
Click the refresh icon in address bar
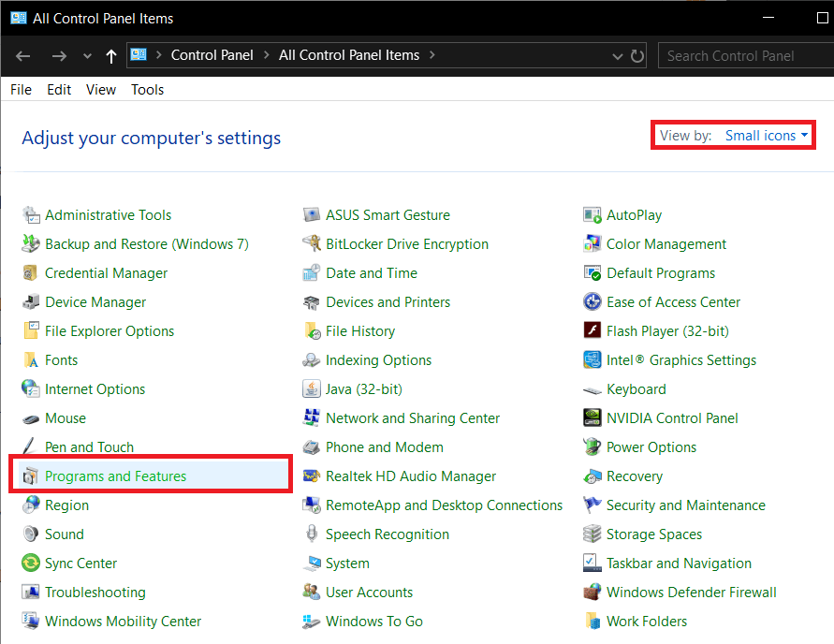pyautogui.click(x=637, y=56)
